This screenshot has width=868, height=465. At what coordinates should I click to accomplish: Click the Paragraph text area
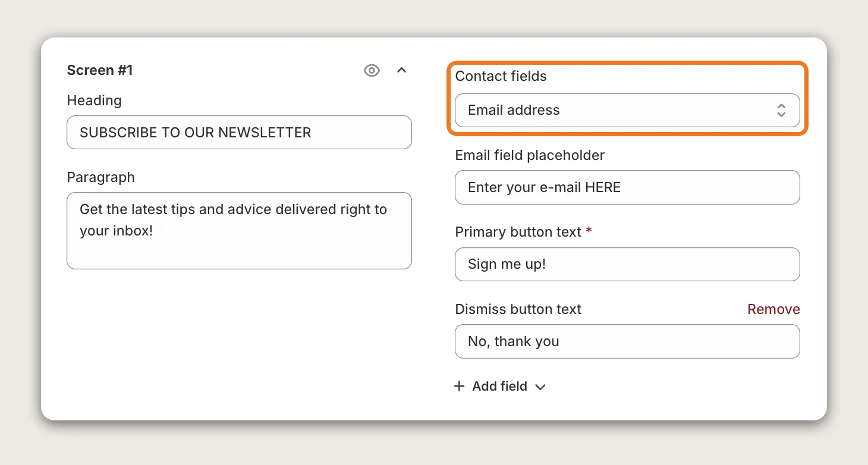(x=239, y=231)
